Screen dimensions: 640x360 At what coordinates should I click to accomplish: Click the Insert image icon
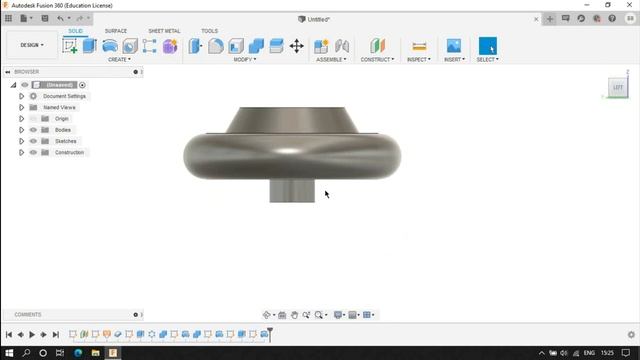(x=454, y=46)
